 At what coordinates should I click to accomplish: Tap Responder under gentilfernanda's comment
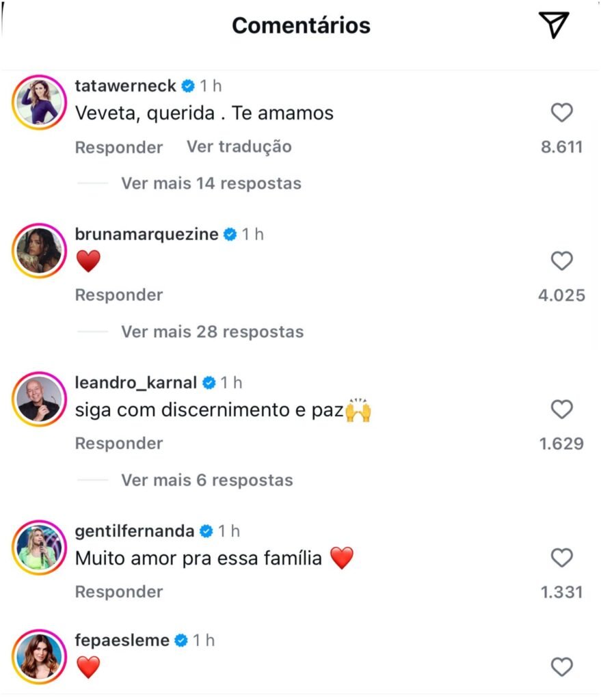tap(119, 591)
